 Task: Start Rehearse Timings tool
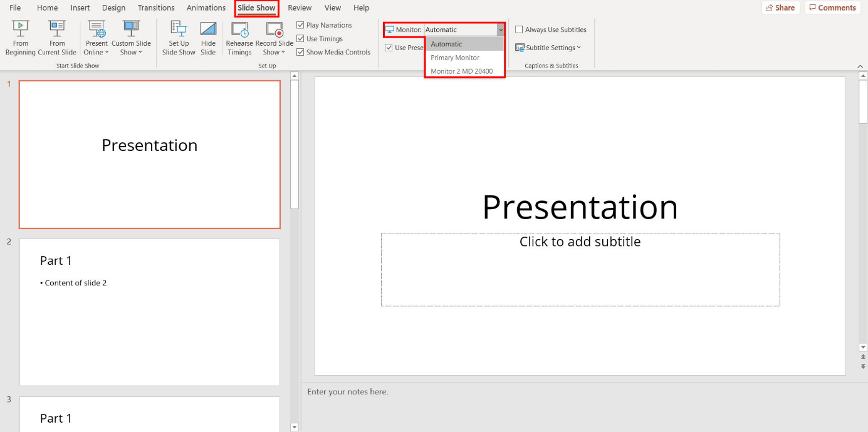coord(239,29)
